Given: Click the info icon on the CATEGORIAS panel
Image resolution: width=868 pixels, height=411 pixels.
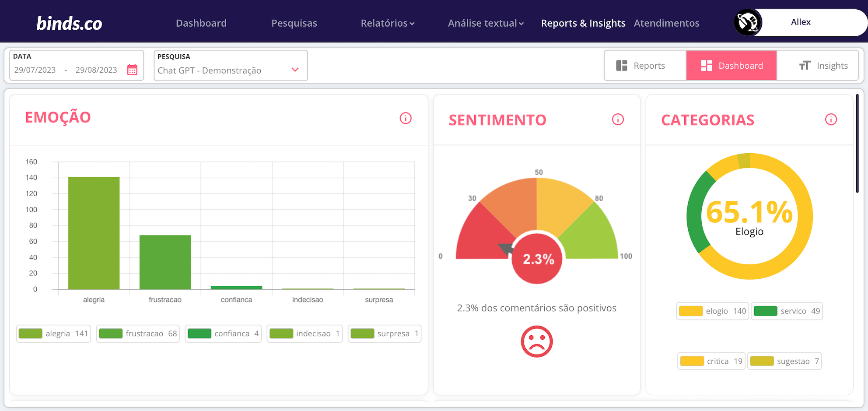Looking at the screenshot, I should click(831, 119).
